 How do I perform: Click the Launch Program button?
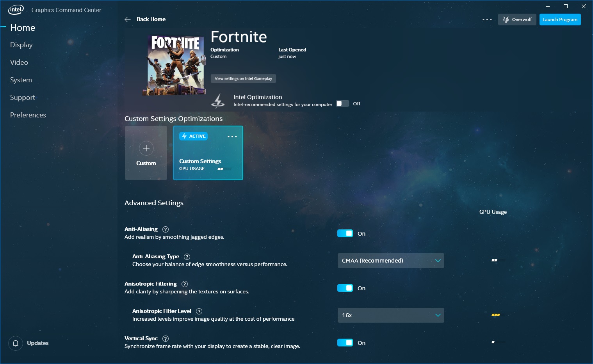pos(560,20)
